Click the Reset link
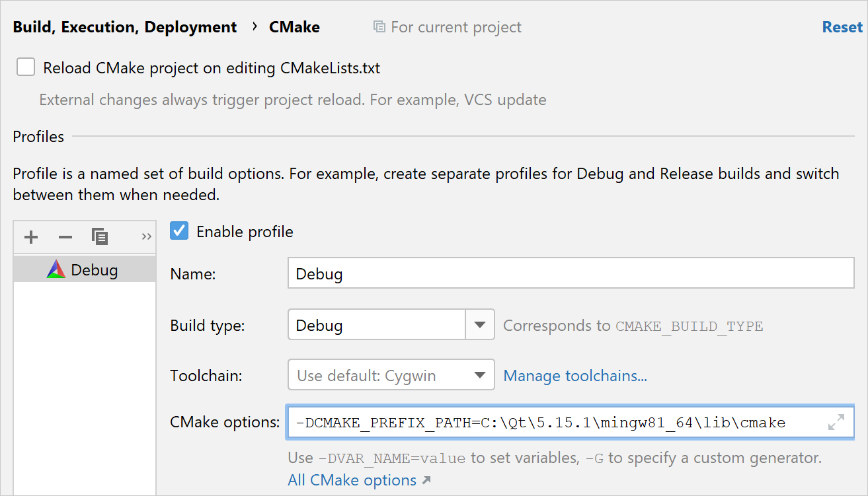 [x=842, y=26]
